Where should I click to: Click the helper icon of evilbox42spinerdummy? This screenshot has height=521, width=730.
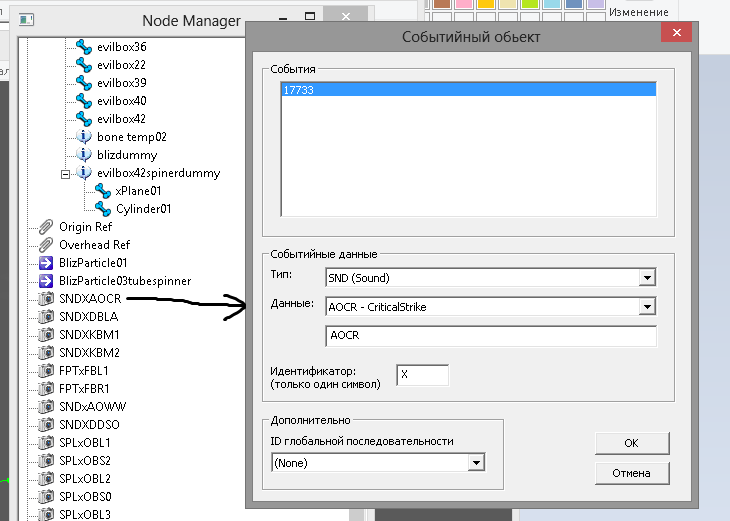click(84, 172)
